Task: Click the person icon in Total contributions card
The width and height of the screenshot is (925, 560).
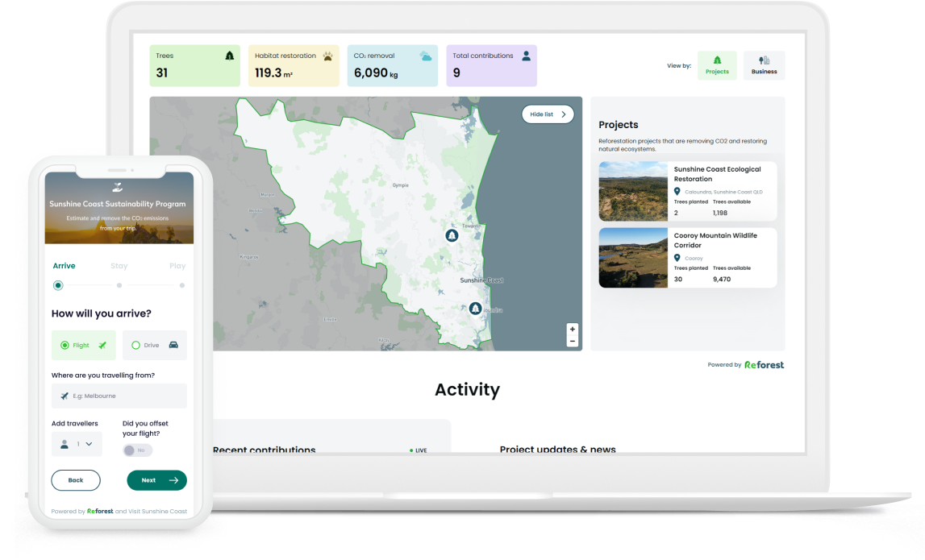Action: click(526, 56)
